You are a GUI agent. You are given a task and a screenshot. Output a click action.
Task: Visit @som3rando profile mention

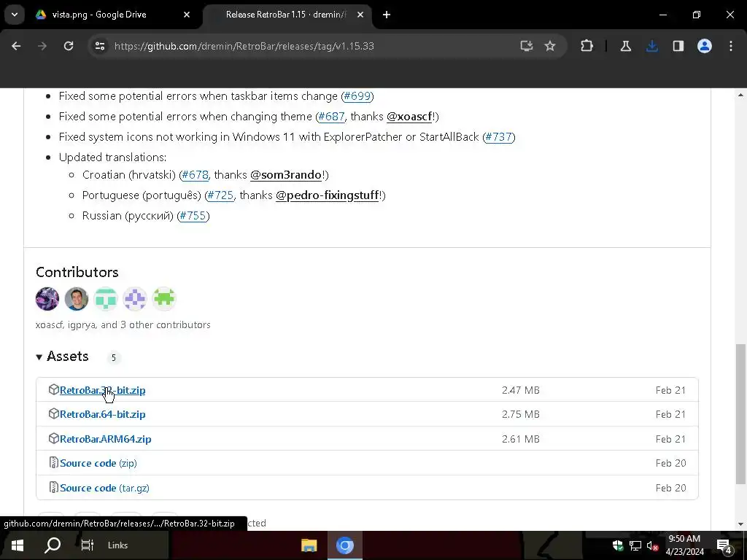tap(286, 175)
